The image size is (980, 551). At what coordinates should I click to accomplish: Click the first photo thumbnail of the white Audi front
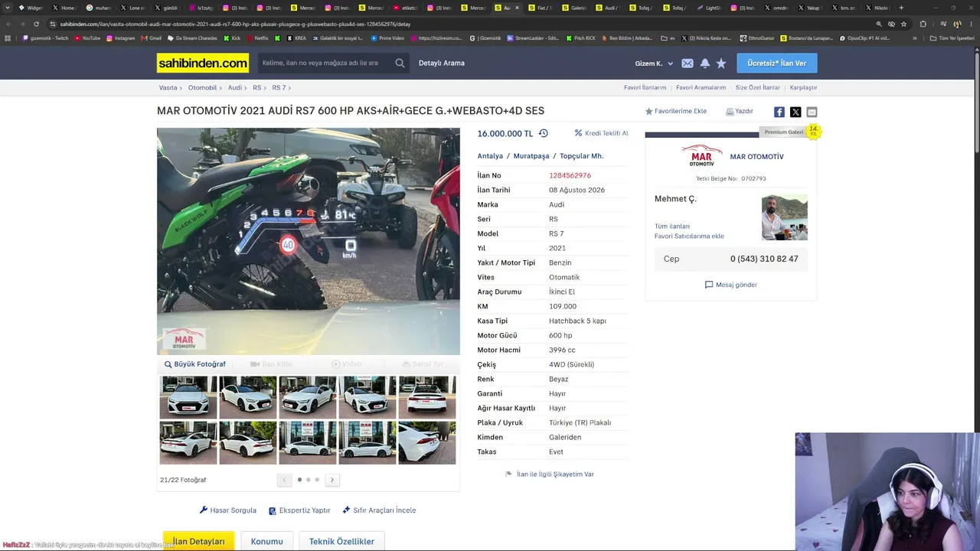point(188,397)
